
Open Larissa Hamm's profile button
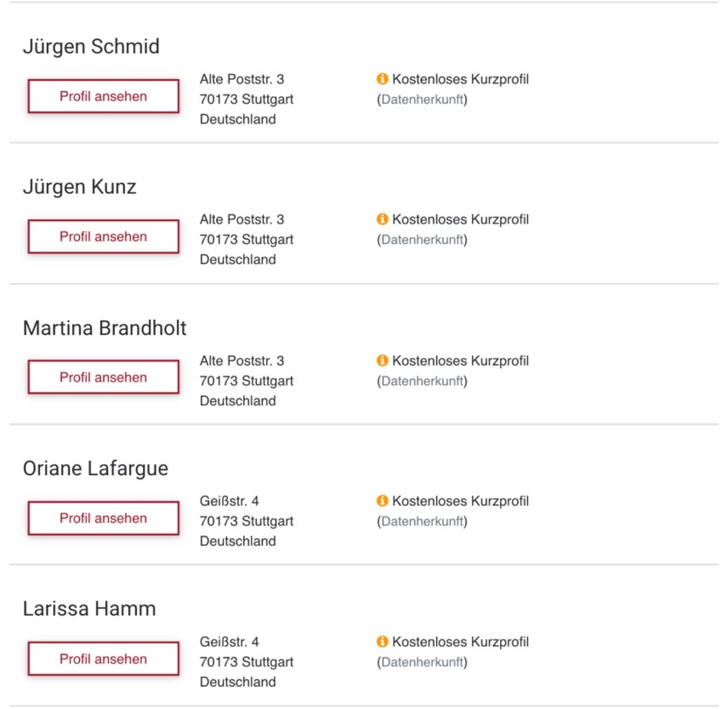[104, 659]
